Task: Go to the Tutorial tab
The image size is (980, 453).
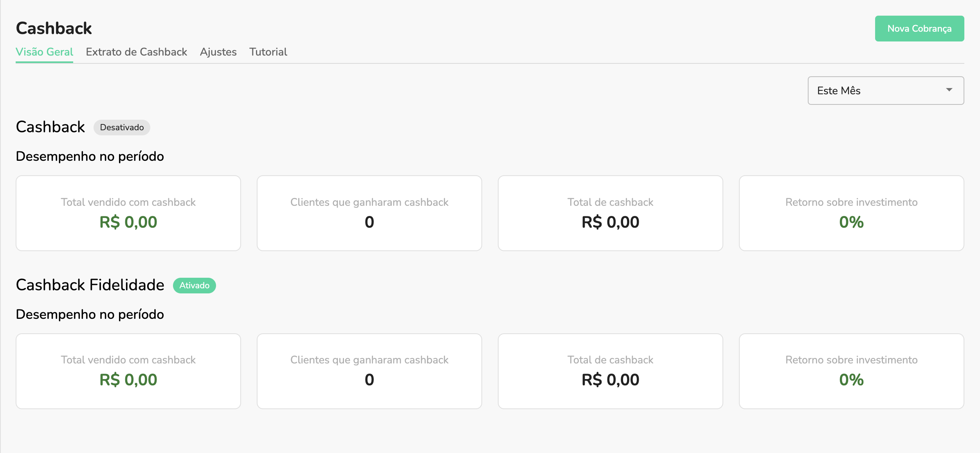Action: [x=268, y=52]
